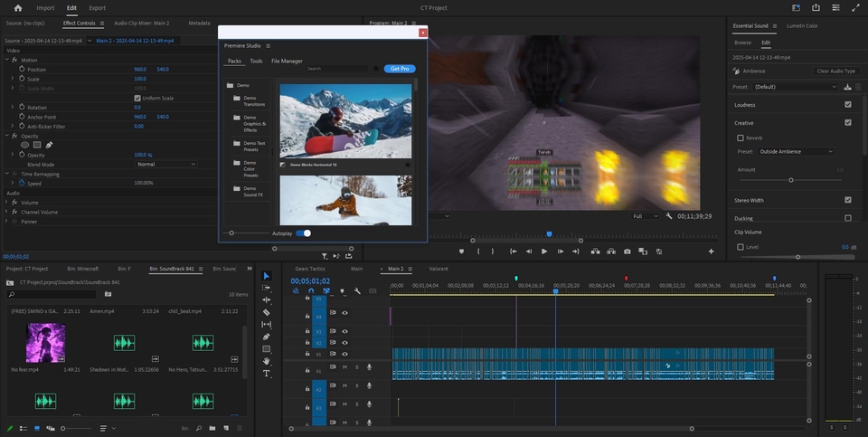Click the Get Pro button

400,69
